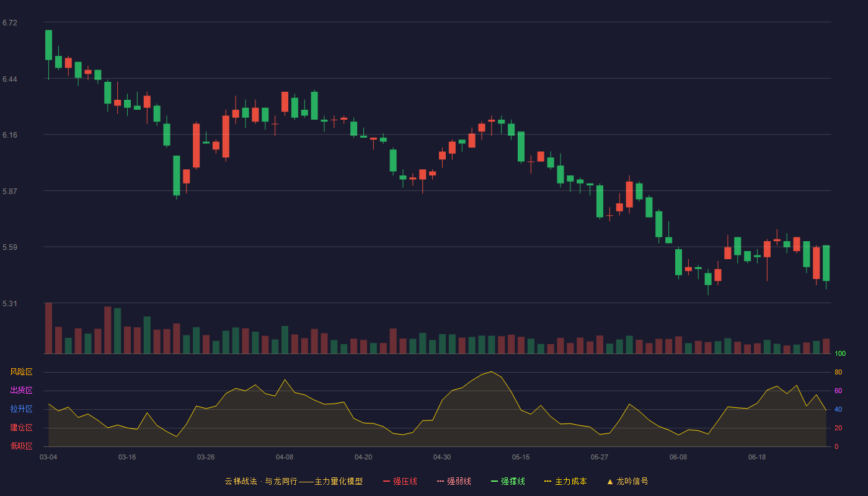Image resolution: width=868 pixels, height=496 pixels.
Task: Click the 05-27 date label
Action: click(600, 457)
